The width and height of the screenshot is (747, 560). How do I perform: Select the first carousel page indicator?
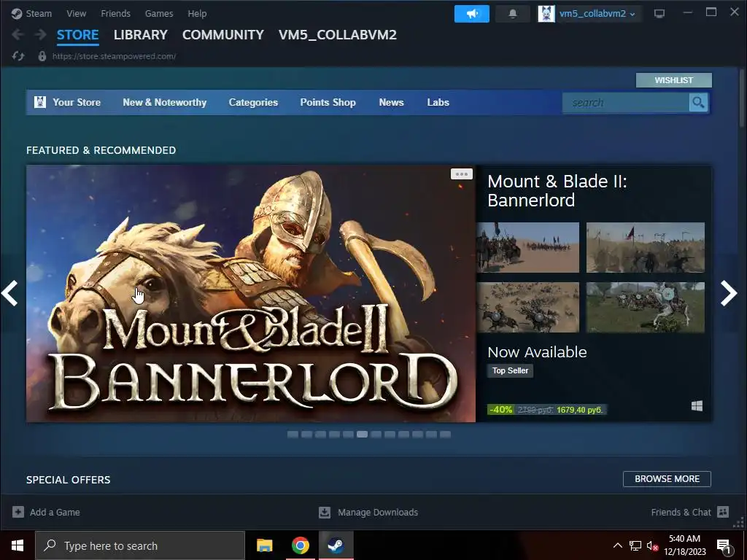[293, 435]
